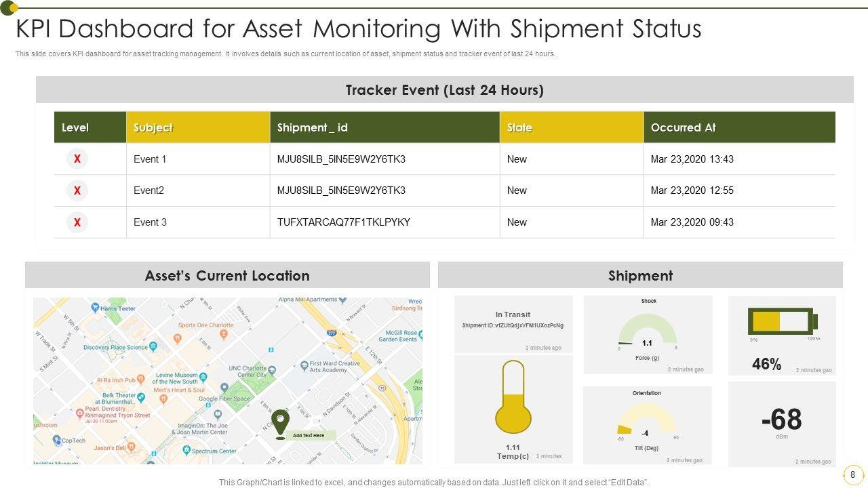
Task: Click the Occurred At column header
Action: pos(683,127)
